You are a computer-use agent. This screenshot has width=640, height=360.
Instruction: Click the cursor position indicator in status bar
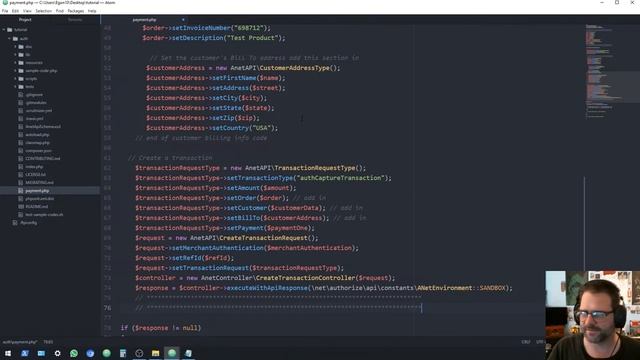(x=48, y=342)
